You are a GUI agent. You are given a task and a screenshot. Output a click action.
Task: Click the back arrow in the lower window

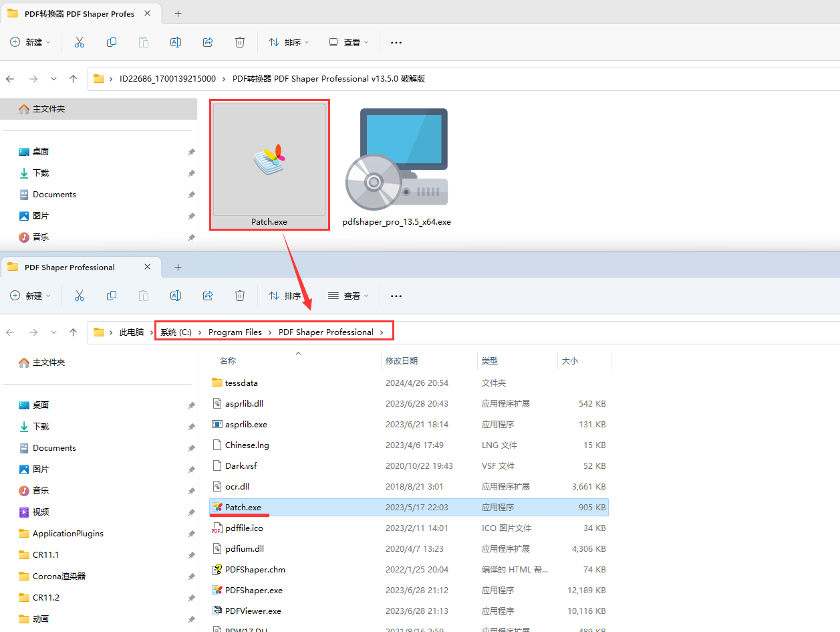pos(10,332)
